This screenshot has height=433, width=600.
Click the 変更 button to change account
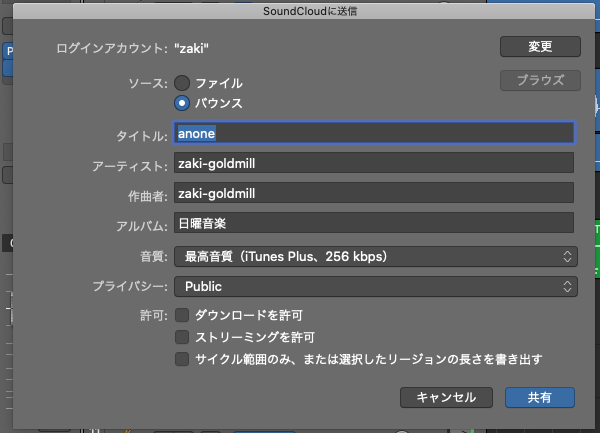540,47
